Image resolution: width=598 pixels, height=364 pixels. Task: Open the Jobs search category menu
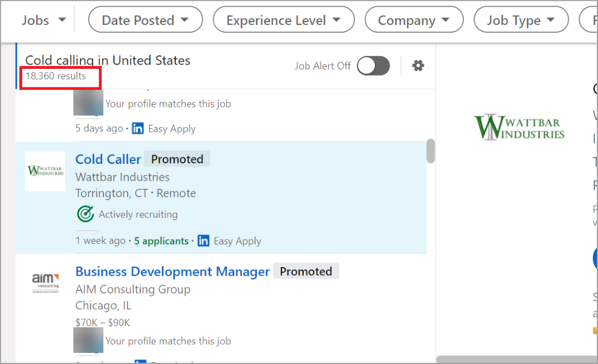point(44,20)
